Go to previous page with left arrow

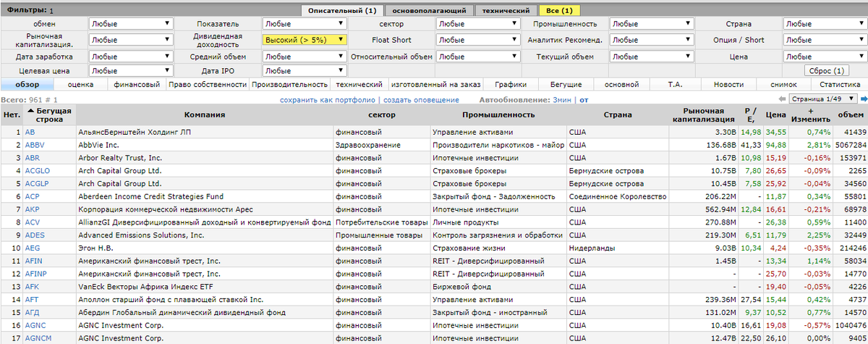tap(781, 99)
